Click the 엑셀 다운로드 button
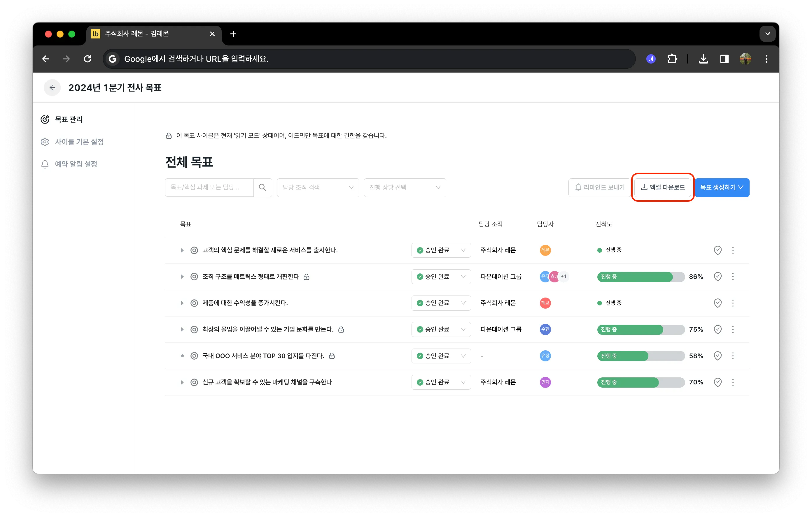This screenshot has width=812, height=517. pos(663,187)
